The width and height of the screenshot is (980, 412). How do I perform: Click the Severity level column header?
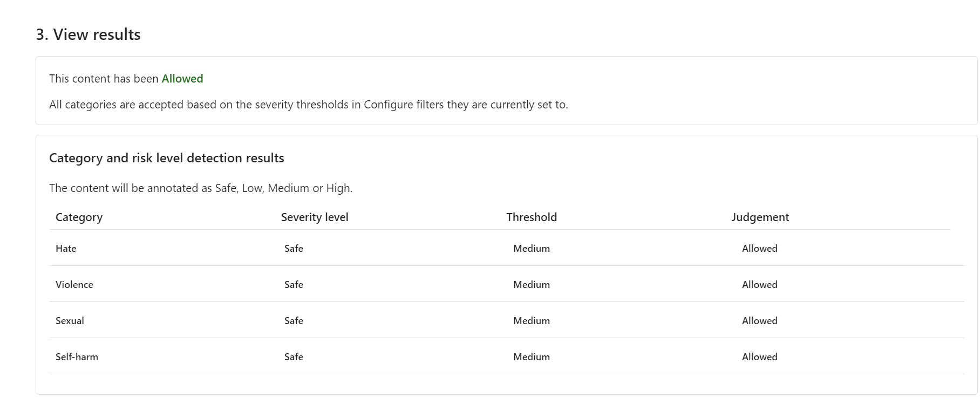pyautogui.click(x=315, y=217)
